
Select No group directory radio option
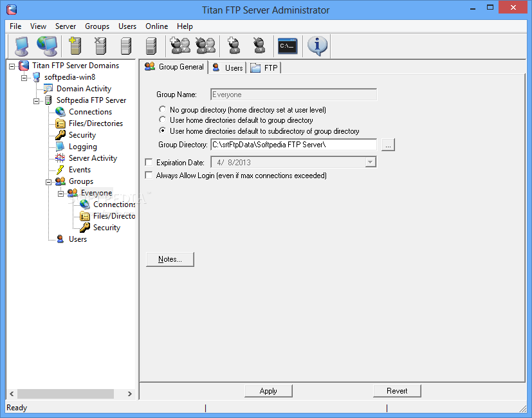click(163, 109)
